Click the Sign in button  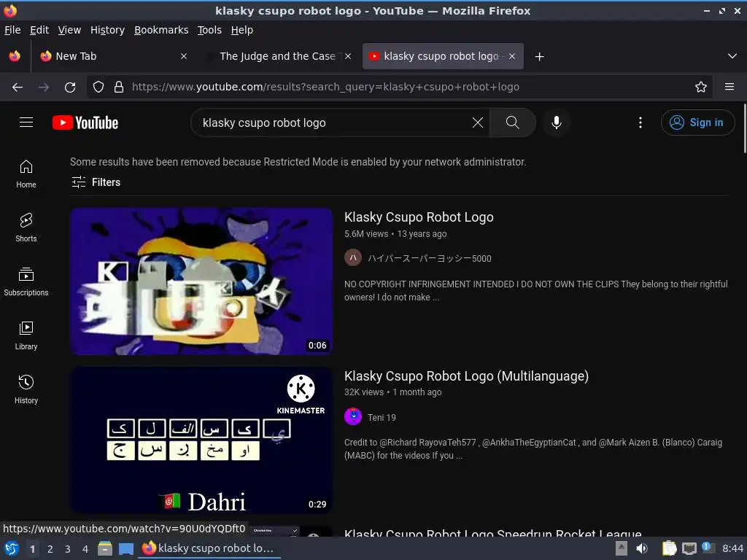point(697,122)
